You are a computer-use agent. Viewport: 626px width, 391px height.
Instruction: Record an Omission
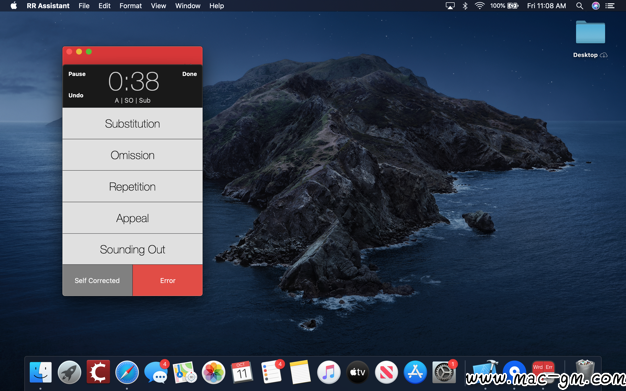pyautogui.click(x=132, y=155)
